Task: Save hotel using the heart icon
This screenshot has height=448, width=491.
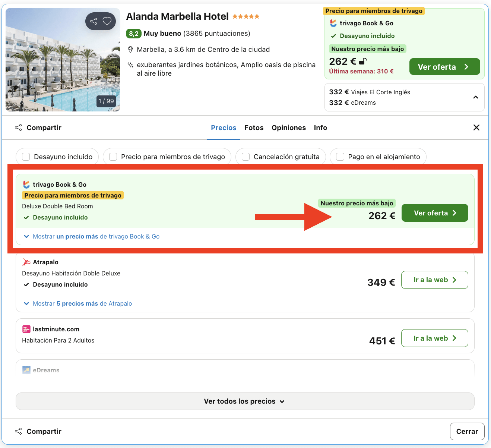Action: (107, 21)
